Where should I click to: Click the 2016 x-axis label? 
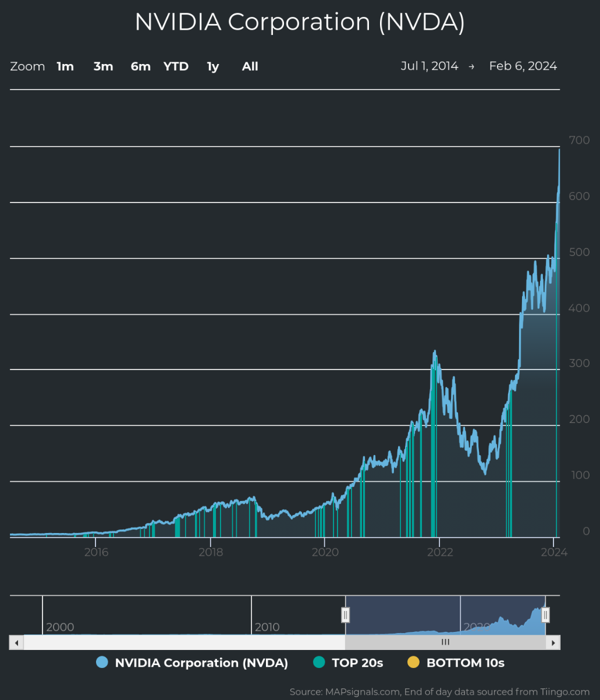pos(97,552)
